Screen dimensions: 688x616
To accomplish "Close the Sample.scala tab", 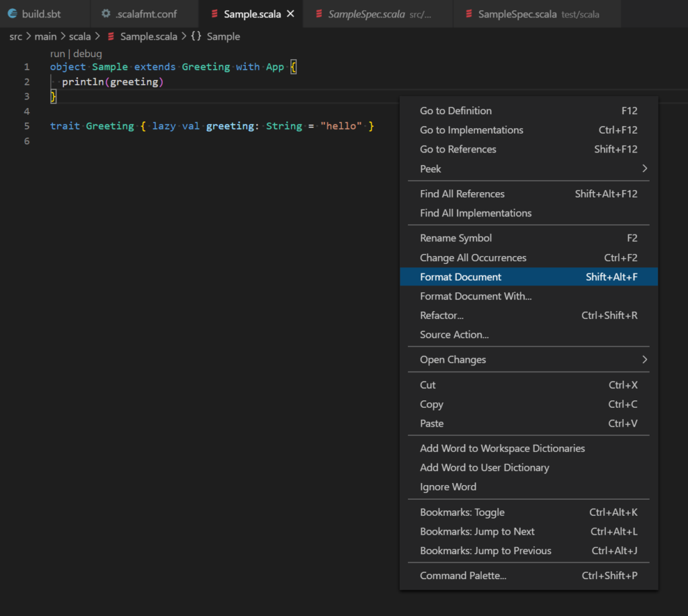I will click(x=290, y=13).
